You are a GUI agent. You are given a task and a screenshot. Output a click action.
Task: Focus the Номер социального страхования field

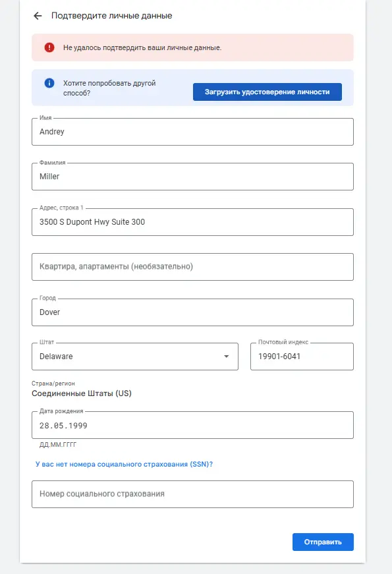(192, 494)
